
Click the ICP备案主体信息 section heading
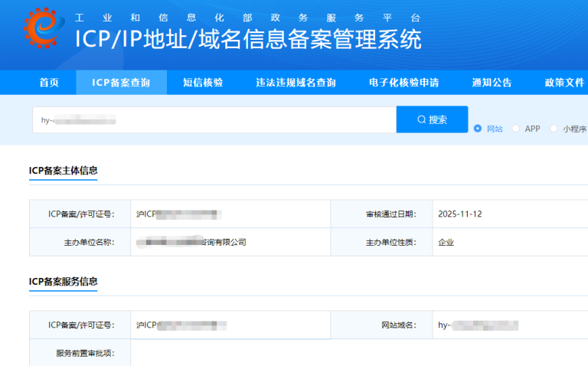click(x=63, y=170)
